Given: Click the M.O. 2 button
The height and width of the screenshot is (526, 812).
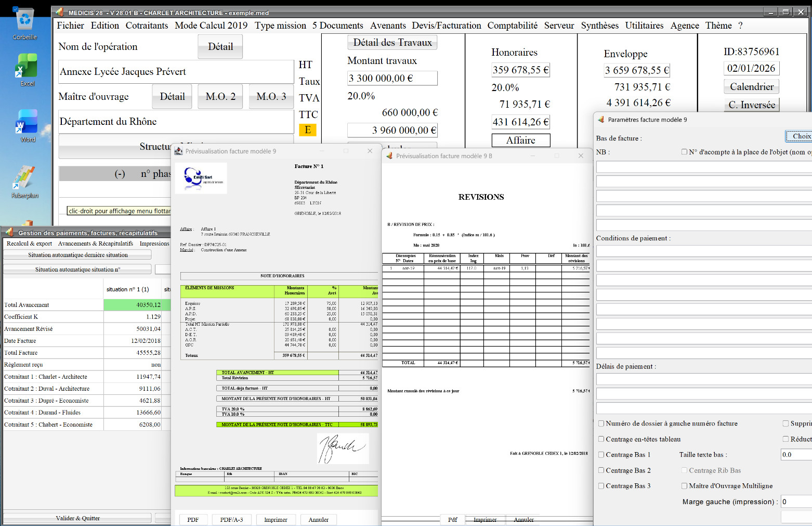Looking at the screenshot, I should [220, 96].
